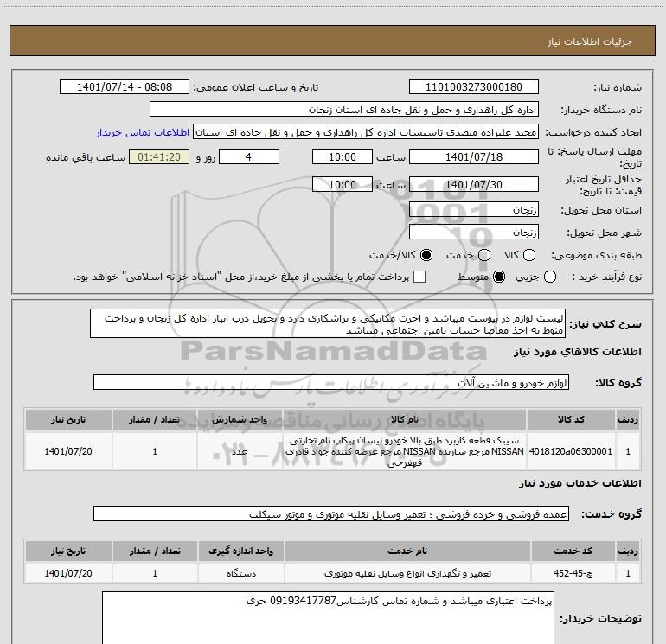This screenshot has height=644, width=666.
Task: Click the واحد شمارش column header
Action: [x=240, y=419]
